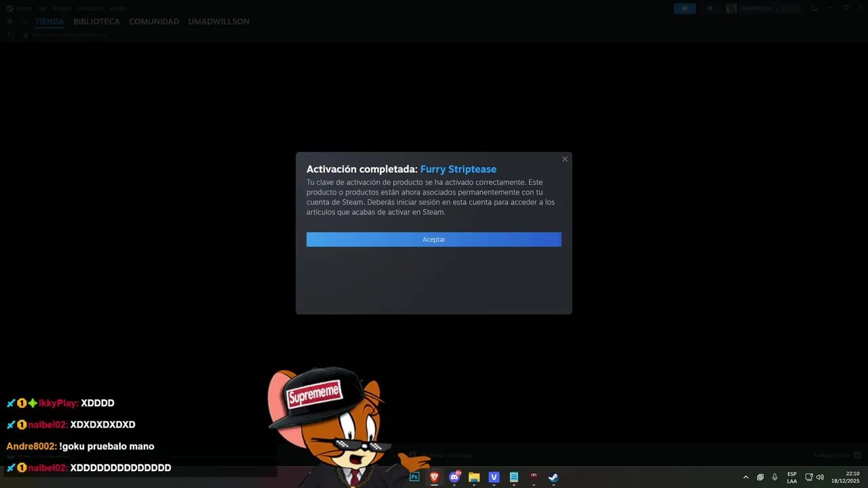Go forward with the Steam forward arrow

pos(25,22)
